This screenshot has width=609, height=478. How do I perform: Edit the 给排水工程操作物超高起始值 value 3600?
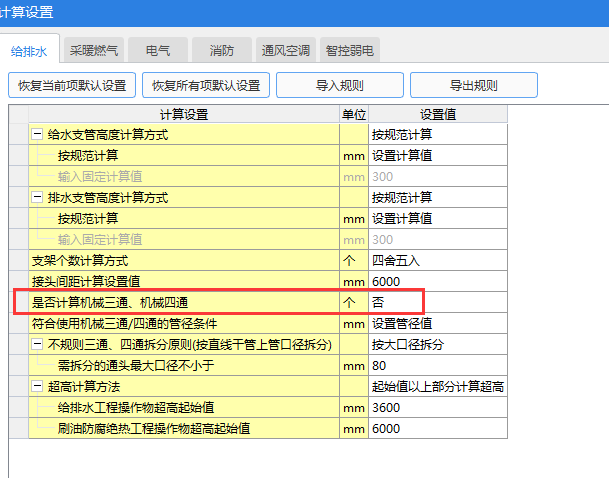pyautogui.click(x=437, y=408)
